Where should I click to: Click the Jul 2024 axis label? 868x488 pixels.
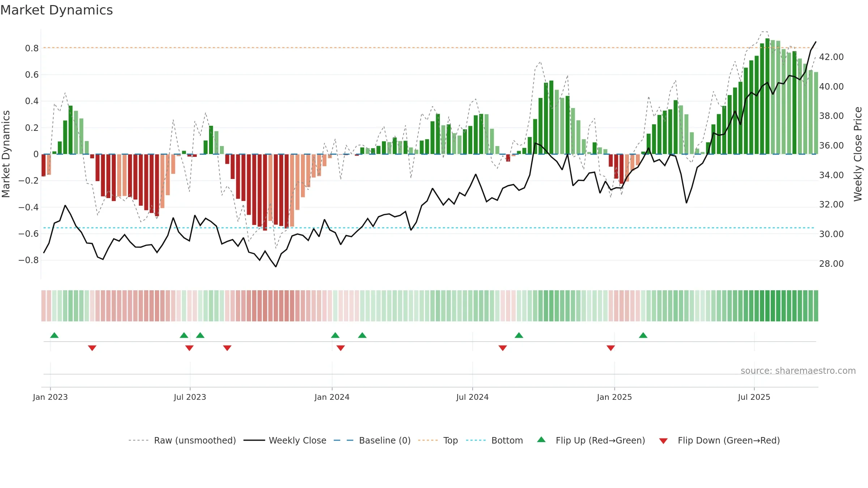472,397
